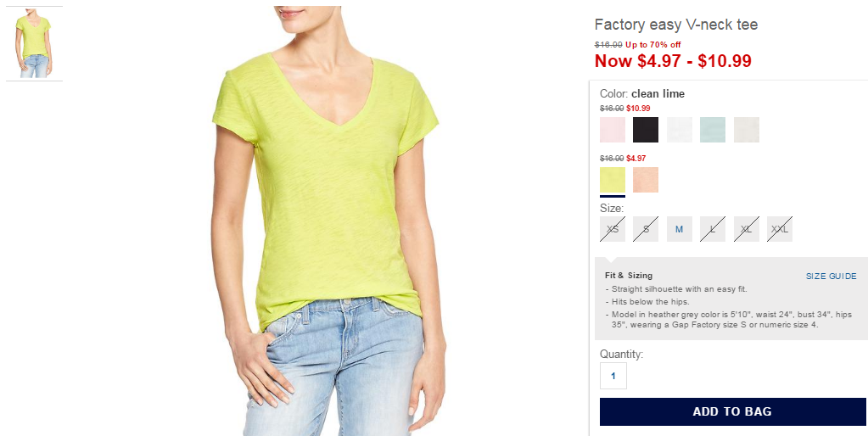Open the SIZE GUIDE link

[831, 276]
